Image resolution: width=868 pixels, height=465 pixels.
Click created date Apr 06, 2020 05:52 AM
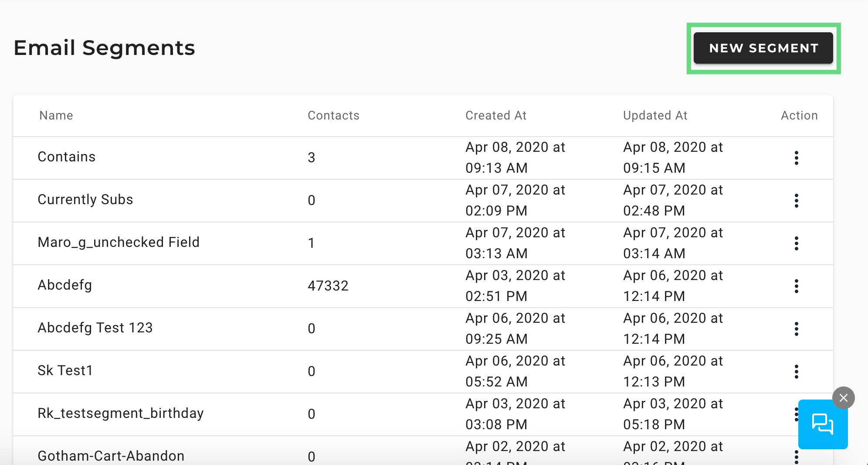515,371
